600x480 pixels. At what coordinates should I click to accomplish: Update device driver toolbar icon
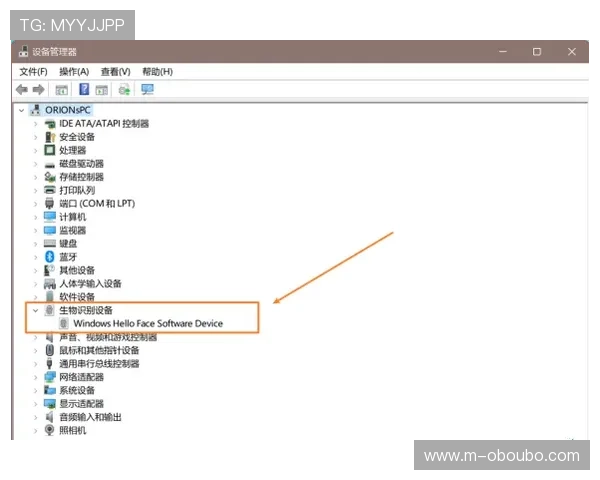coord(124,90)
